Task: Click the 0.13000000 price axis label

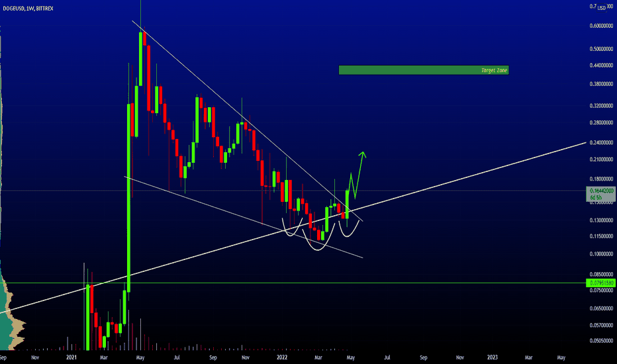Action: pyautogui.click(x=601, y=220)
